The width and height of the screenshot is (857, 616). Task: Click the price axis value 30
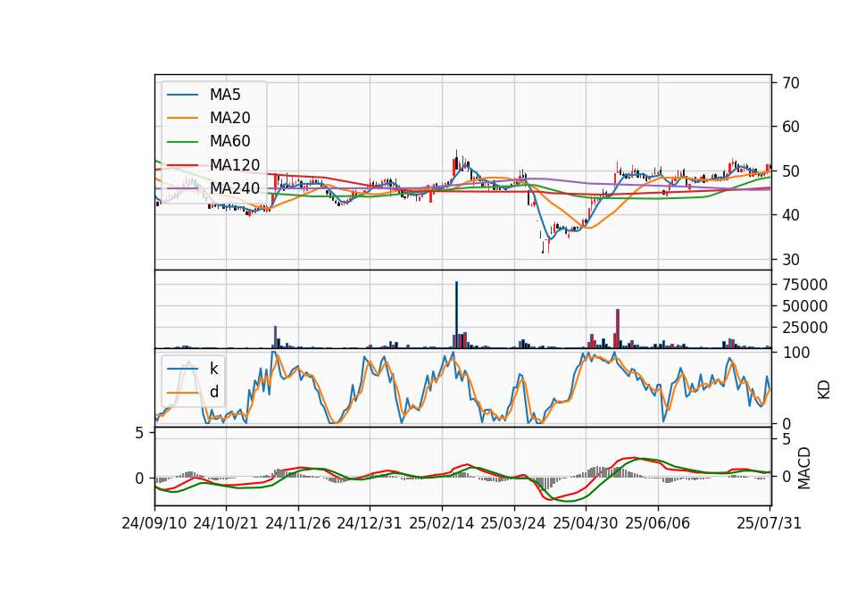coord(791,260)
